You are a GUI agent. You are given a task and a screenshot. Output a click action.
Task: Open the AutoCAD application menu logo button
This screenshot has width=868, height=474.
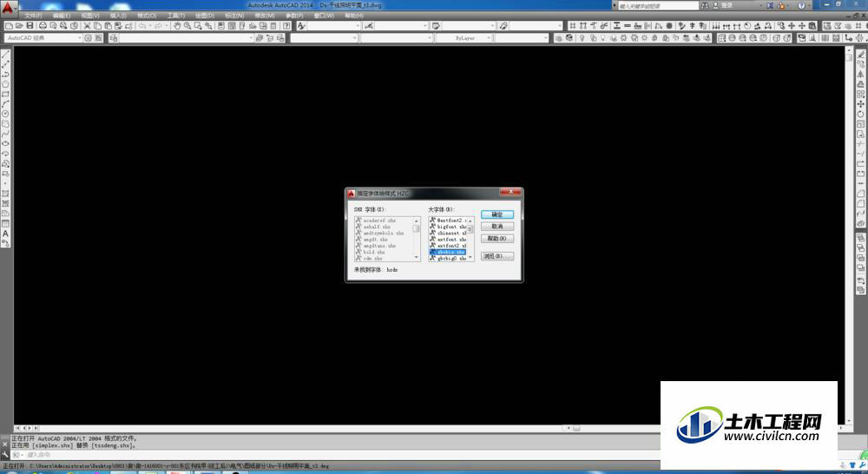7,8
